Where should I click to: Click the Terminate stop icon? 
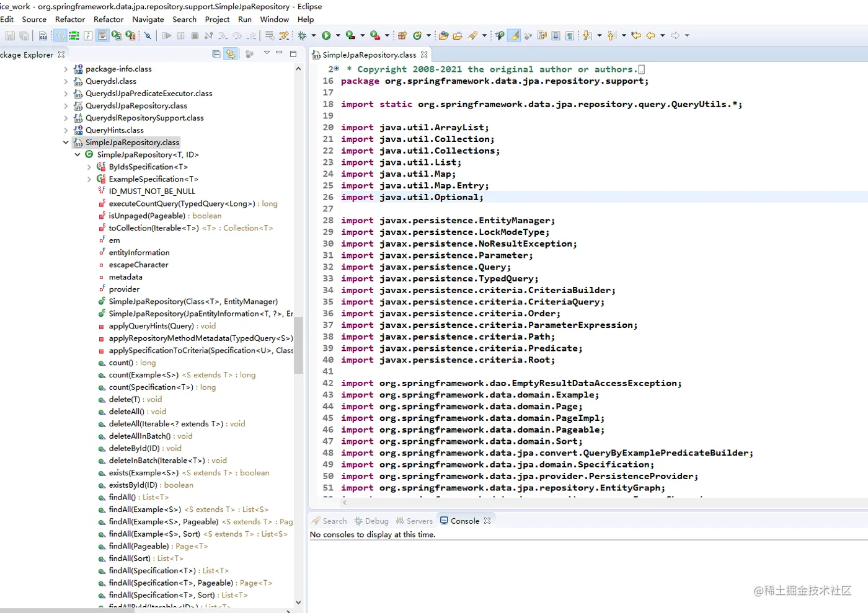click(x=195, y=35)
